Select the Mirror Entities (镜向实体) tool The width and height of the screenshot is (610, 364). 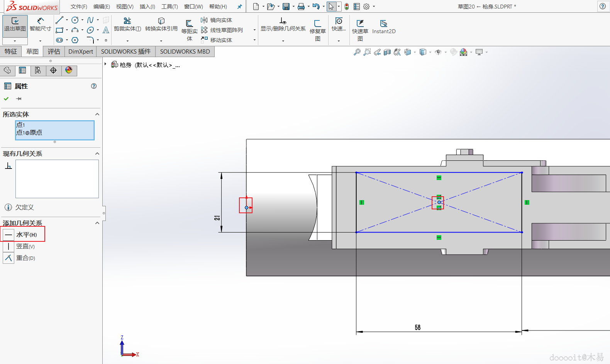click(217, 20)
